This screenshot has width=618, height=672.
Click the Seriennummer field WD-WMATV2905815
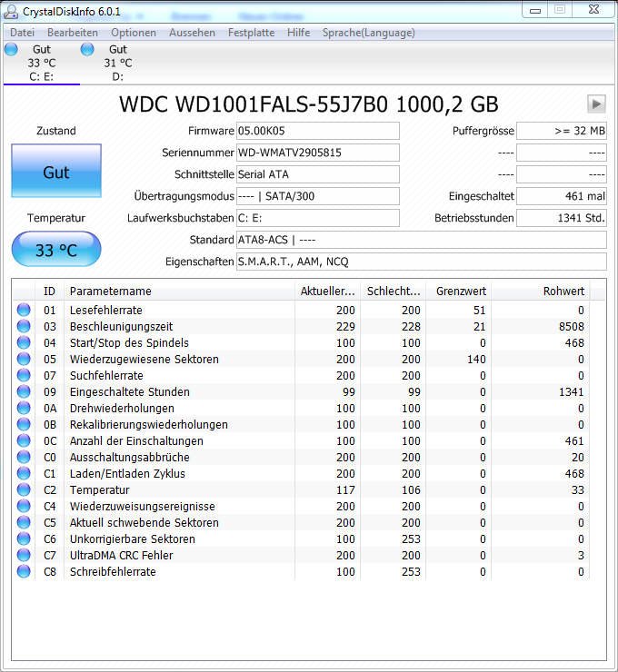coord(318,153)
